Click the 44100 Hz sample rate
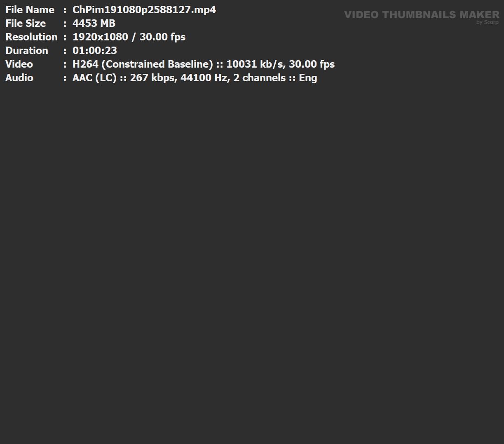This screenshot has height=444, width=504. click(204, 78)
